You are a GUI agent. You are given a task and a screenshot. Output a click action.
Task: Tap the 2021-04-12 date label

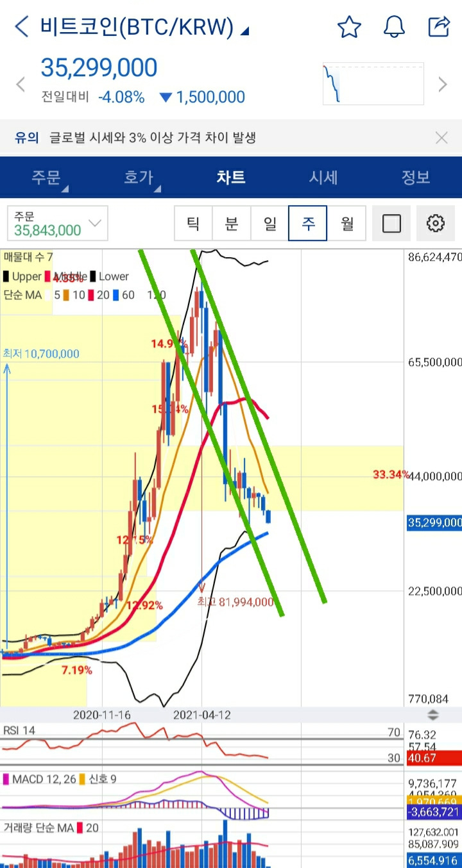[x=202, y=714]
